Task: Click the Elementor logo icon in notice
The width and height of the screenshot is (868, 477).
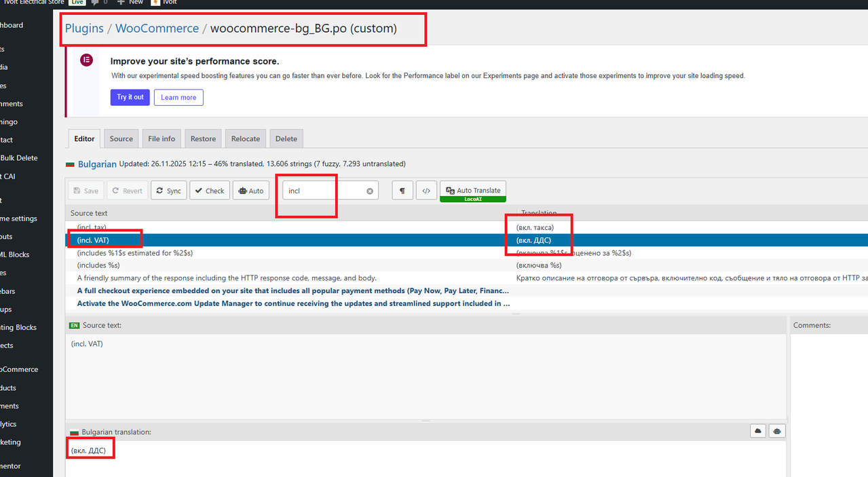Action: click(x=87, y=60)
